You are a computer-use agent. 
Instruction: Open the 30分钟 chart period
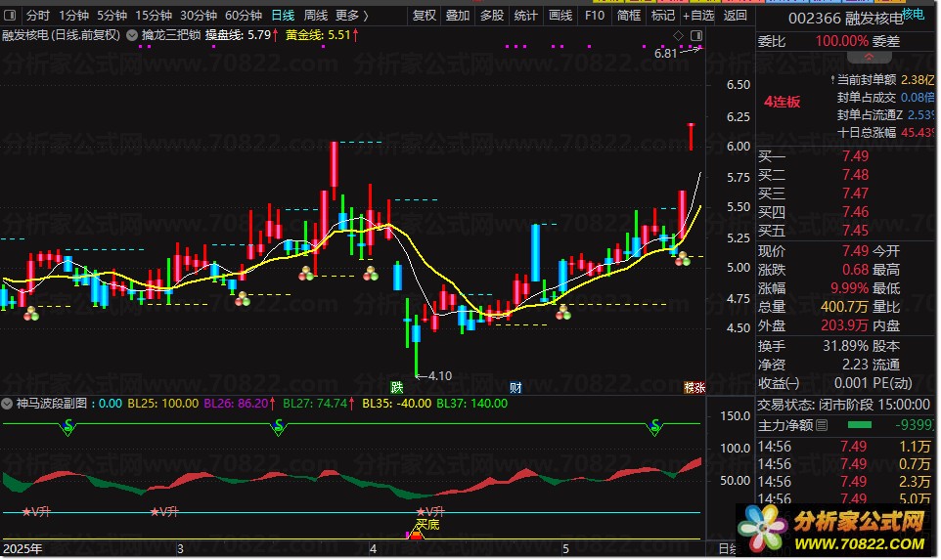pyautogui.click(x=199, y=16)
